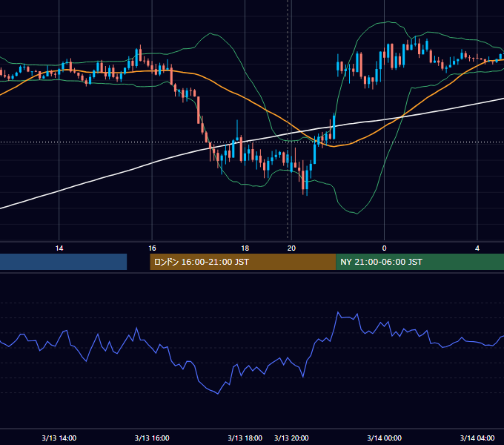Click the hour label 14 on the price chart axis

(59, 248)
